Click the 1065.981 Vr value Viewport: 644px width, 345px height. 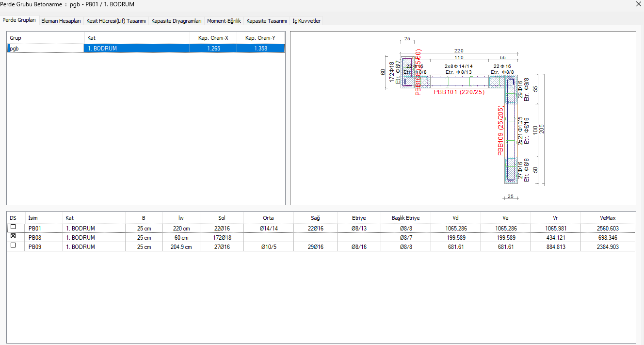point(556,229)
